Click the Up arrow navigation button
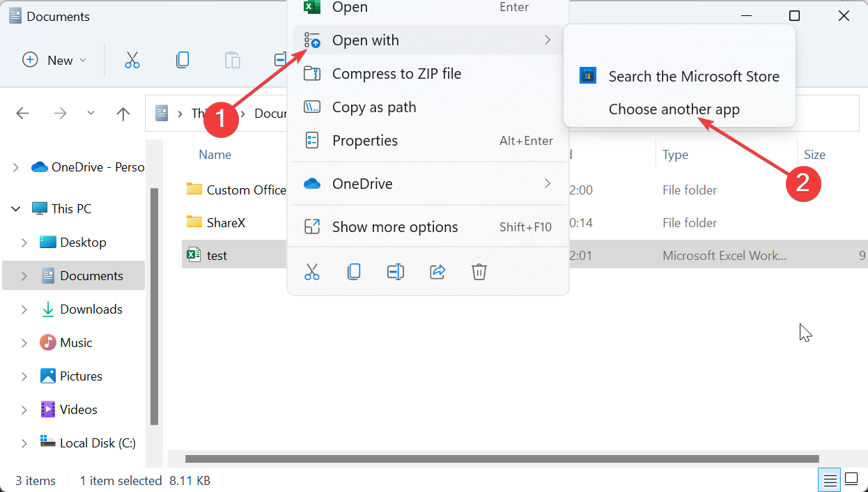868x492 pixels. 123,114
